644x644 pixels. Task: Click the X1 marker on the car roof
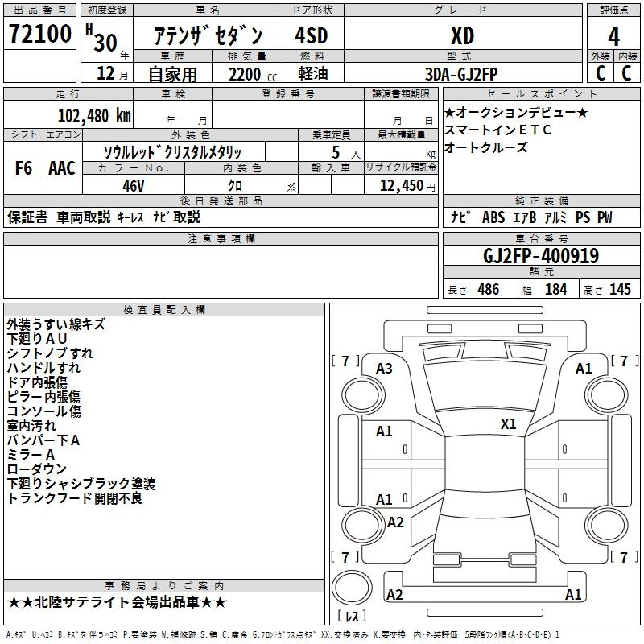(x=508, y=423)
